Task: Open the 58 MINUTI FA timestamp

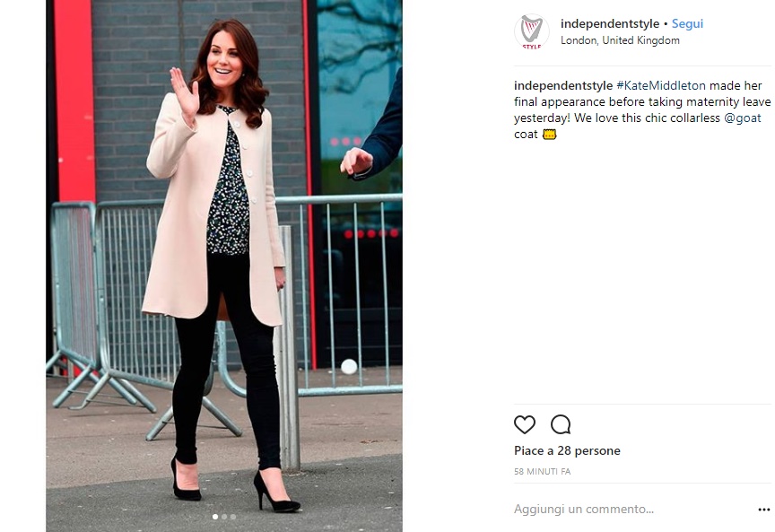Action: (x=542, y=472)
